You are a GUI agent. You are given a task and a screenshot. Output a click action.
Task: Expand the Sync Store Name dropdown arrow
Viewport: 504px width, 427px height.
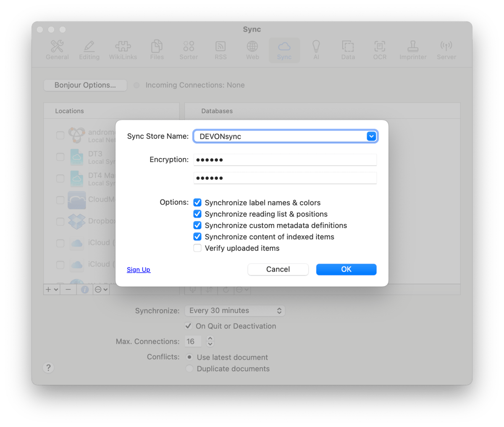[x=371, y=136]
